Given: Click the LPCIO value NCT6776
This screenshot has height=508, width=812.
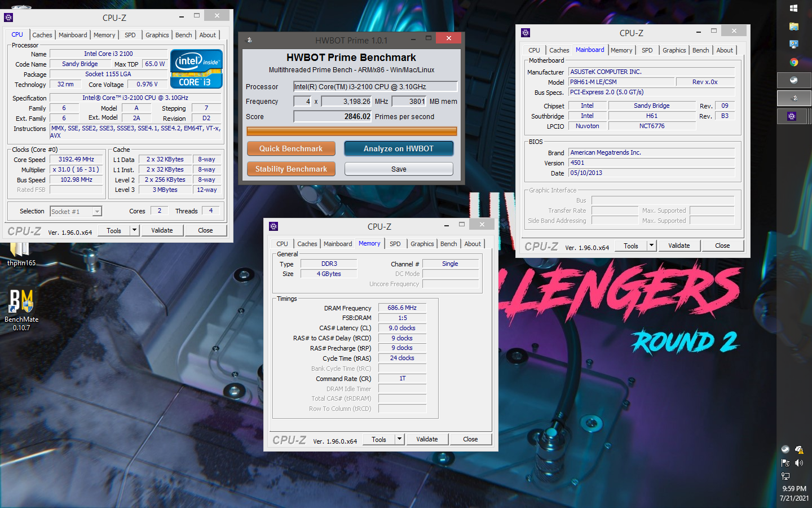Looking at the screenshot, I should click(x=652, y=126).
